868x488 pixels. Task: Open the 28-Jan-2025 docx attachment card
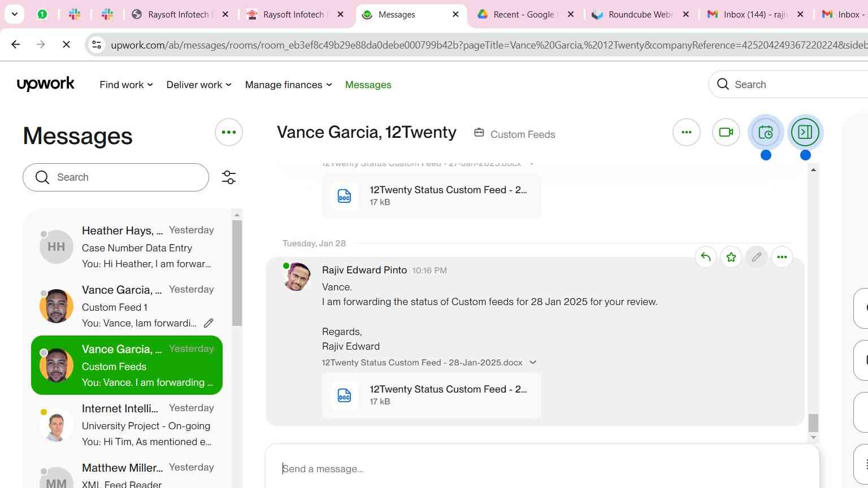pos(431,395)
